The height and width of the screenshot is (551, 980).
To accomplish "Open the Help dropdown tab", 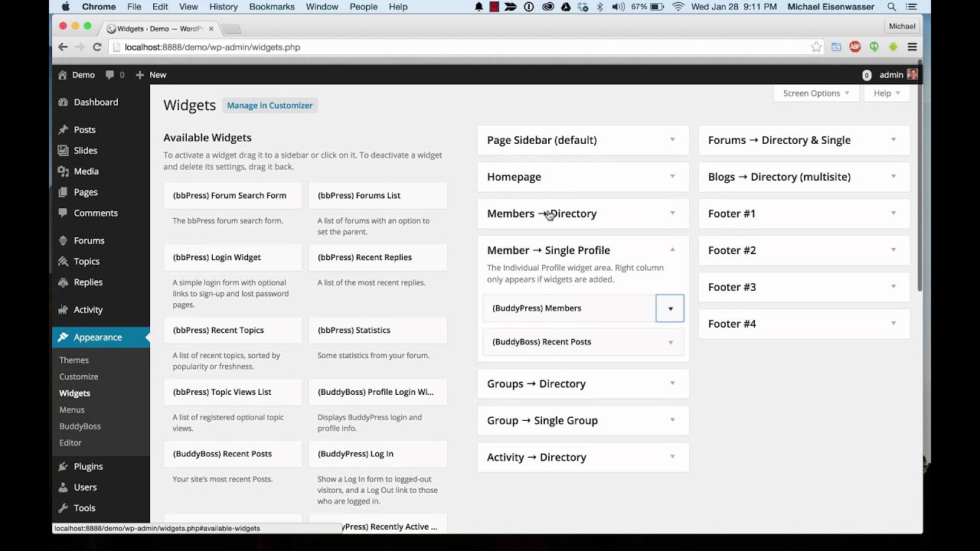I will coord(887,93).
